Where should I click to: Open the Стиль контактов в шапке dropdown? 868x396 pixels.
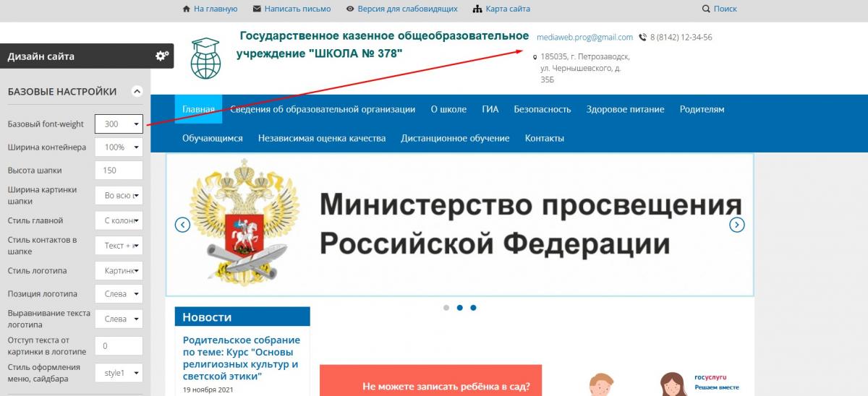click(x=119, y=246)
